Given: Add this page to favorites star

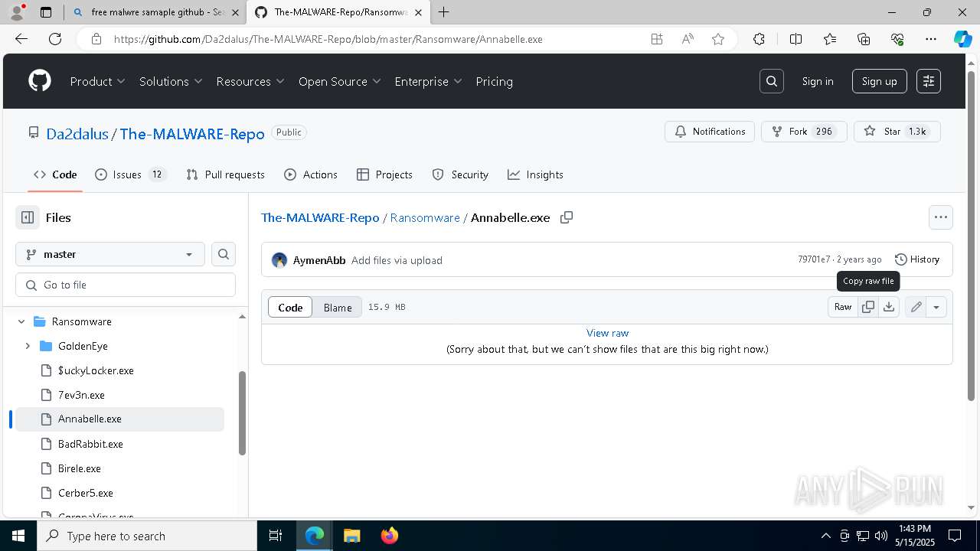Looking at the screenshot, I should (x=718, y=39).
